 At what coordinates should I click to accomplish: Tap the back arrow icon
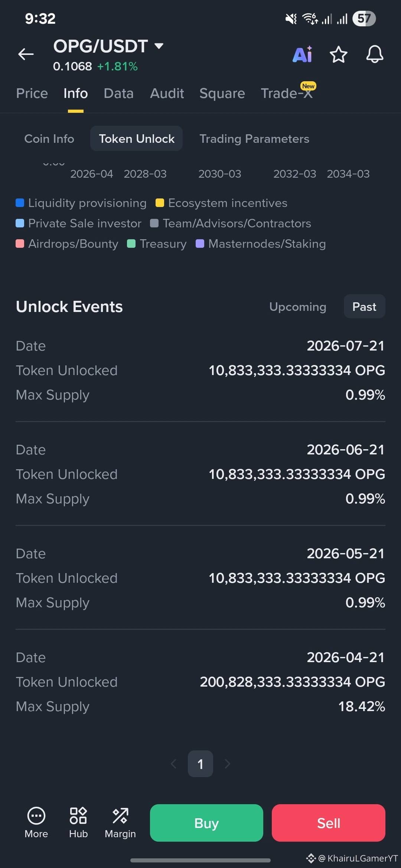(26, 54)
